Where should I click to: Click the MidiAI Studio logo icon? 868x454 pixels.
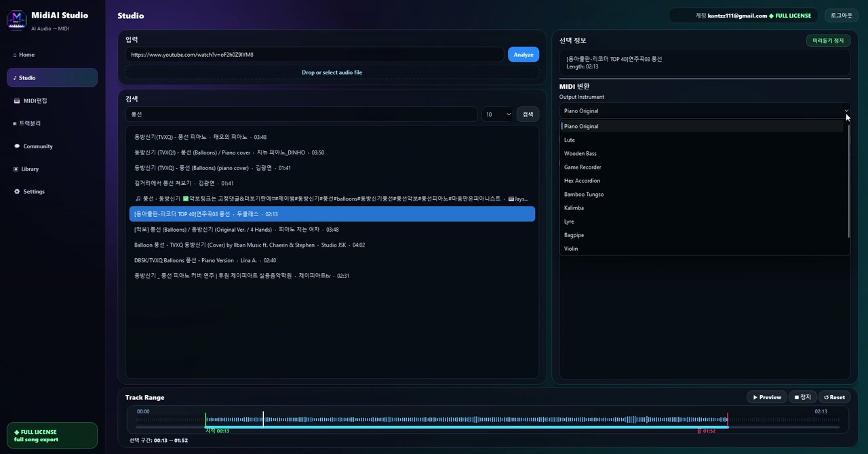click(x=16, y=20)
